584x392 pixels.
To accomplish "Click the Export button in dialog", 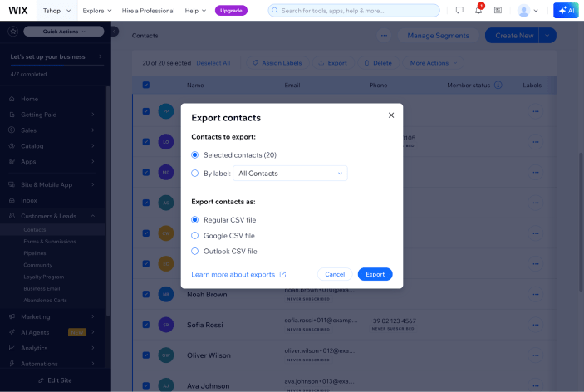I will 375,274.
